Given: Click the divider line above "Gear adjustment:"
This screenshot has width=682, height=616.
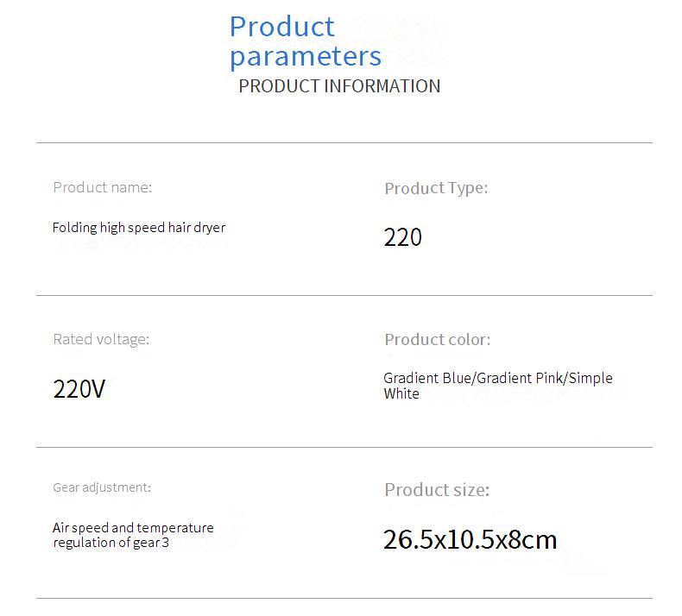Looking at the screenshot, I should coord(344,447).
